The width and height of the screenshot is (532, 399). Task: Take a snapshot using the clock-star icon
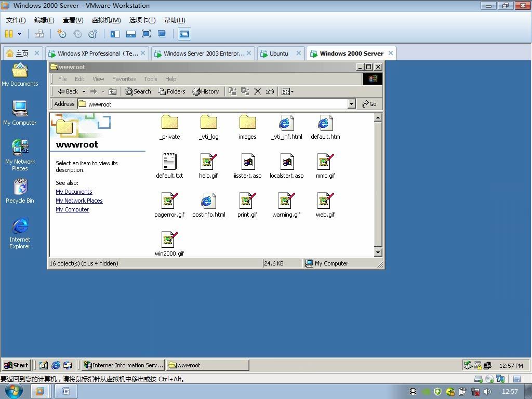click(61, 34)
